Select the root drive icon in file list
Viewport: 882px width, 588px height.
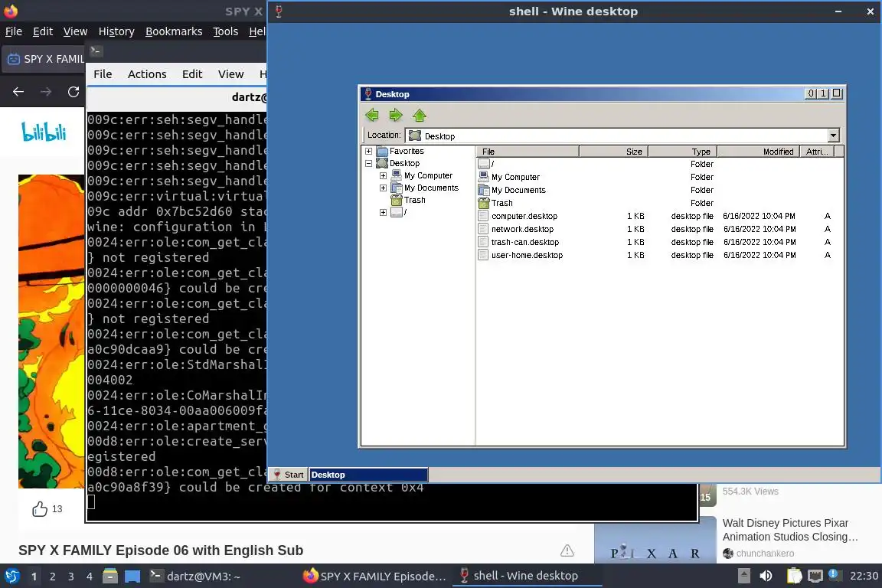pyautogui.click(x=483, y=164)
